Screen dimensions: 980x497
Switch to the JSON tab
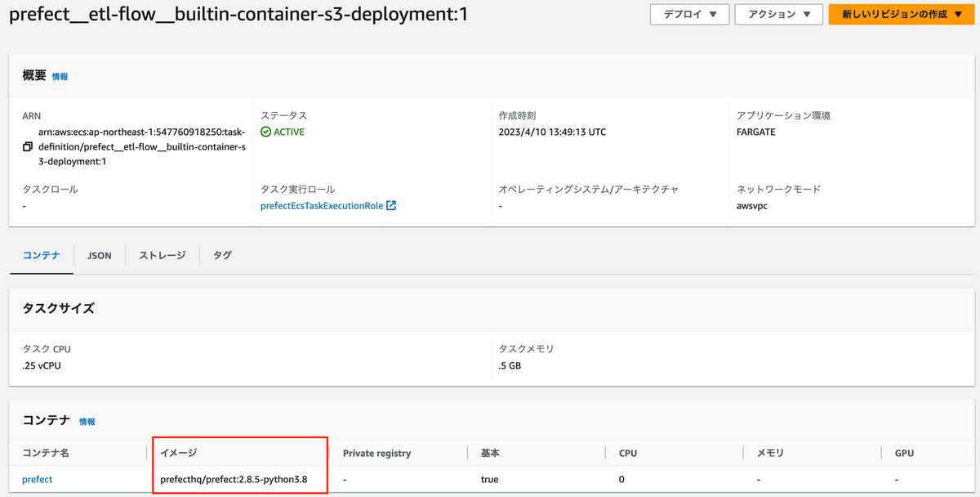click(99, 255)
